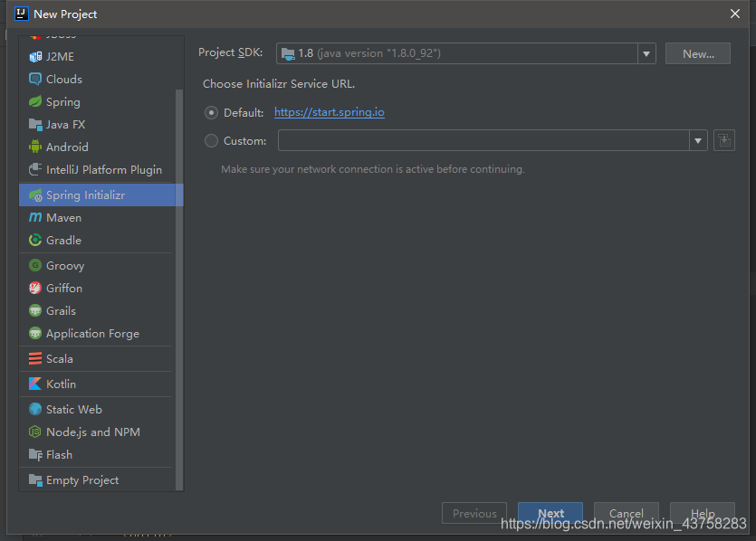756x541 pixels.
Task: Select the Custom service URL radio button
Action: (x=211, y=140)
